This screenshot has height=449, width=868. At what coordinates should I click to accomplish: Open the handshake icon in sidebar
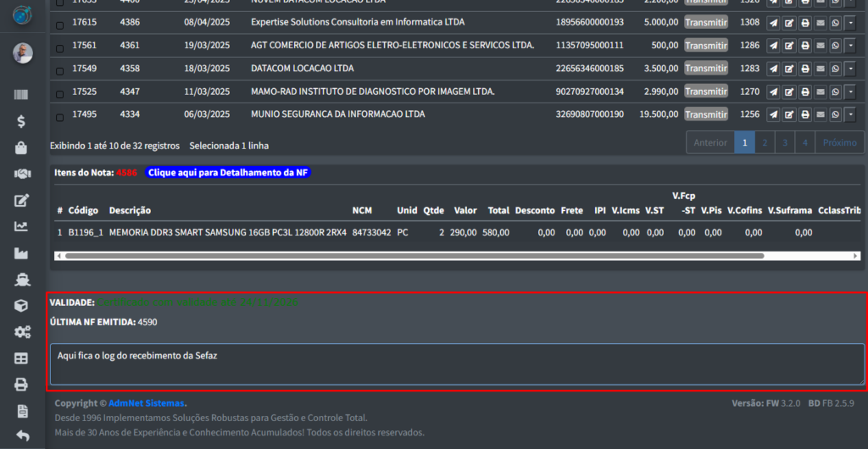coord(21,174)
